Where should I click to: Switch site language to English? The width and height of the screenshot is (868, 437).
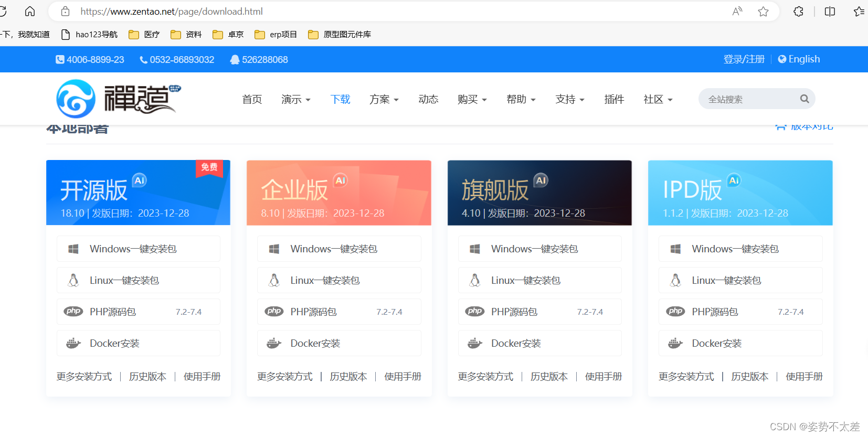[799, 59]
